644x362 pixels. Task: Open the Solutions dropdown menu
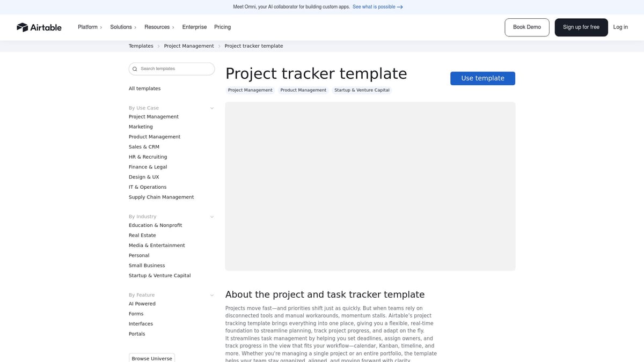[x=123, y=27]
